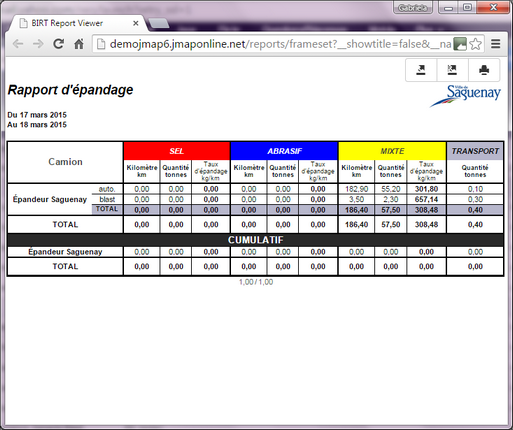Click the Saguenay city logo

click(466, 96)
